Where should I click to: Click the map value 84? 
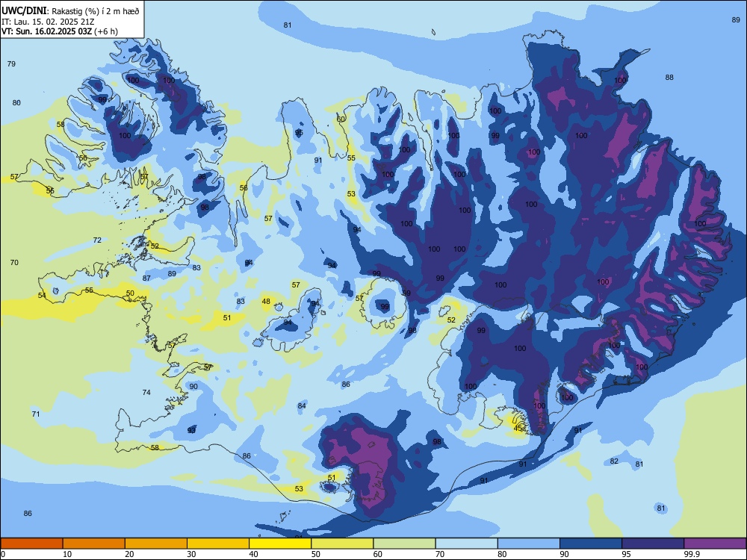point(302,405)
